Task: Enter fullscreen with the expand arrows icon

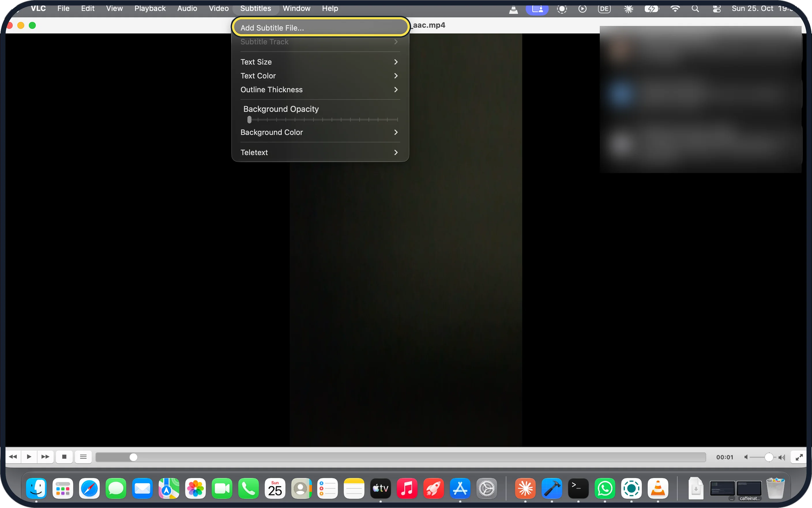Action: click(799, 457)
